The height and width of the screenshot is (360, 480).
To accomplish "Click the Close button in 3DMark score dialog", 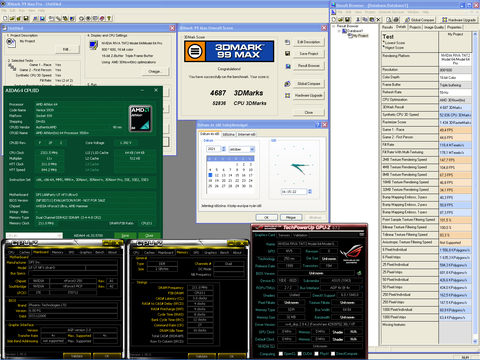I will pyautogui.click(x=309, y=112).
